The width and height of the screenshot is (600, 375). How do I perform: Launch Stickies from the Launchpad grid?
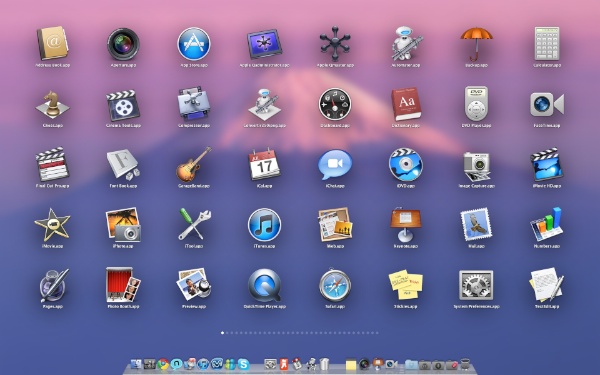pos(406,285)
